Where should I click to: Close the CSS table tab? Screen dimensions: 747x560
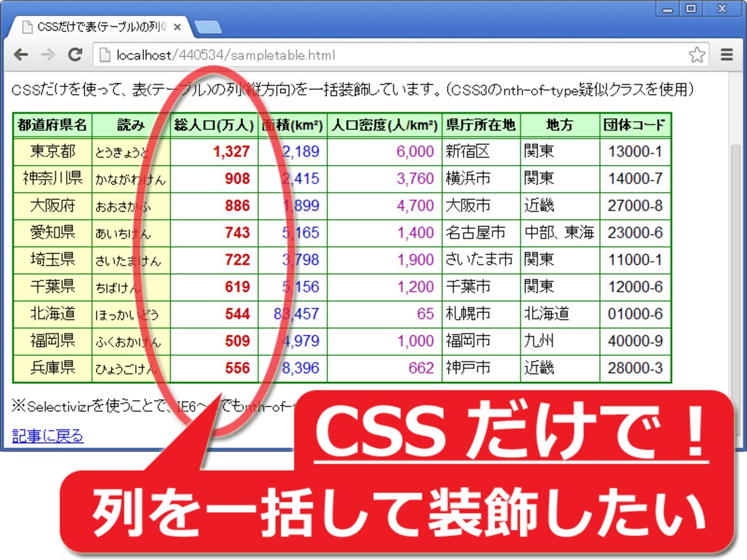tap(177, 27)
